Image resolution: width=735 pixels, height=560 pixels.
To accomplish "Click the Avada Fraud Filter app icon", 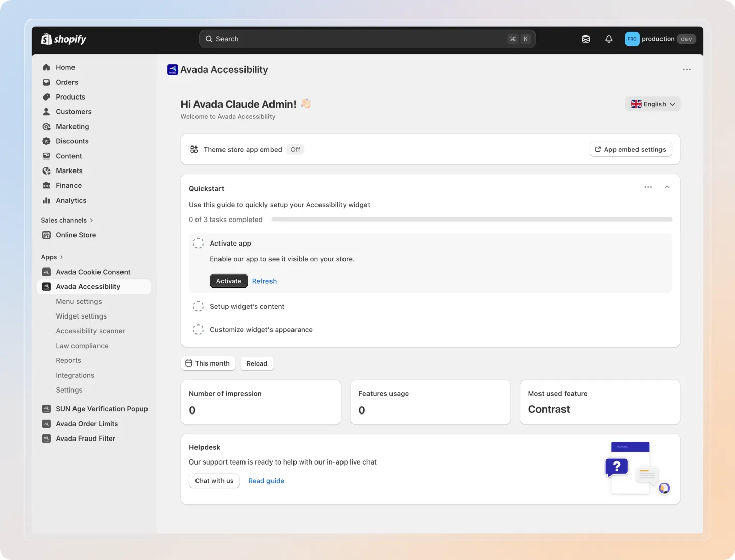I will point(46,439).
